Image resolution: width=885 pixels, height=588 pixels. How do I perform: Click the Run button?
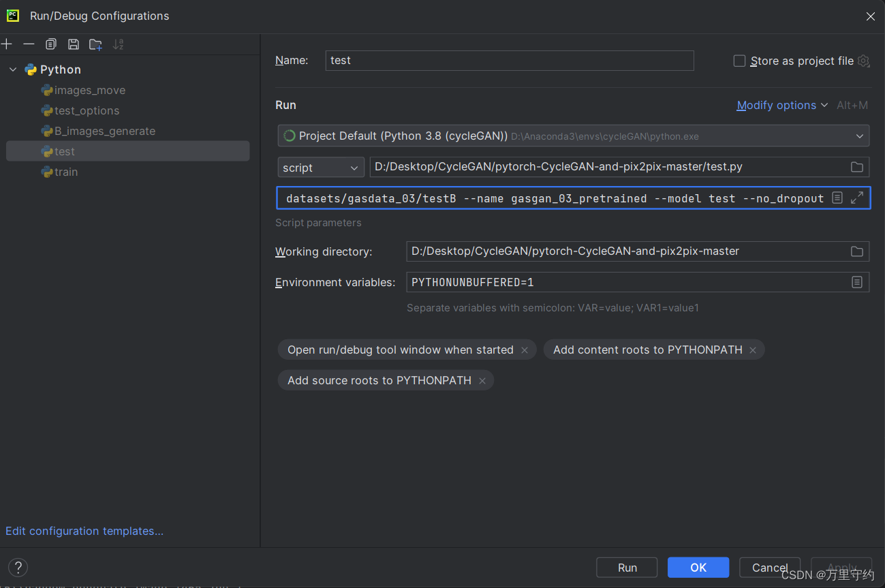[x=627, y=568]
